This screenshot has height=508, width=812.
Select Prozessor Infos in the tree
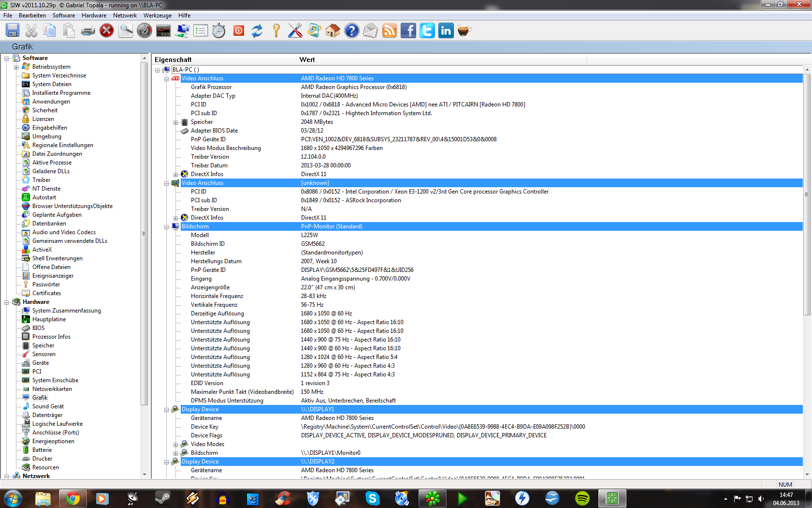(x=51, y=337)
